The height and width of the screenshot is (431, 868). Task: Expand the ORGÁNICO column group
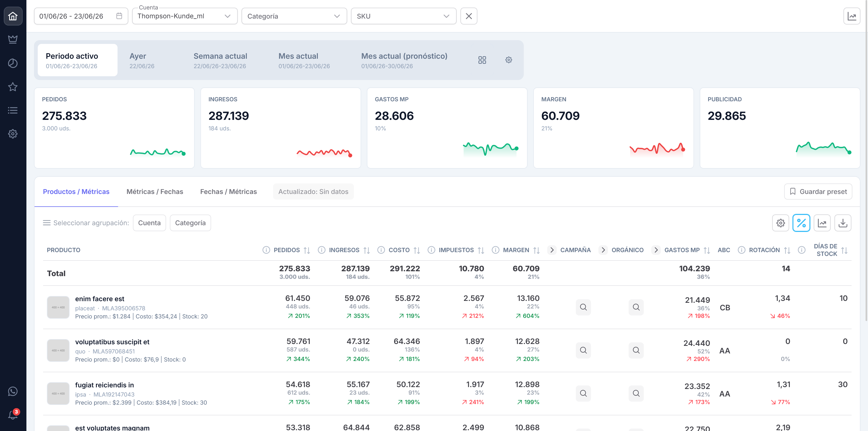tap(603, 250)
